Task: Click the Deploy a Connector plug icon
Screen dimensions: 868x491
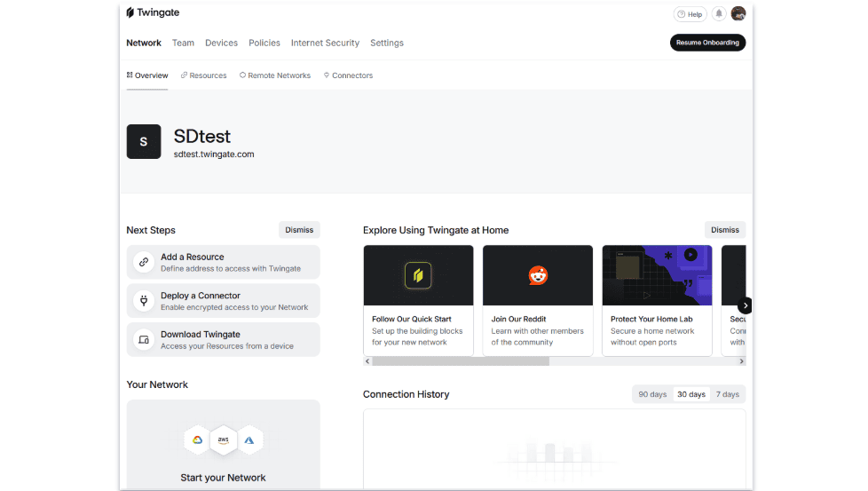Action: click(x=144, y=301)
